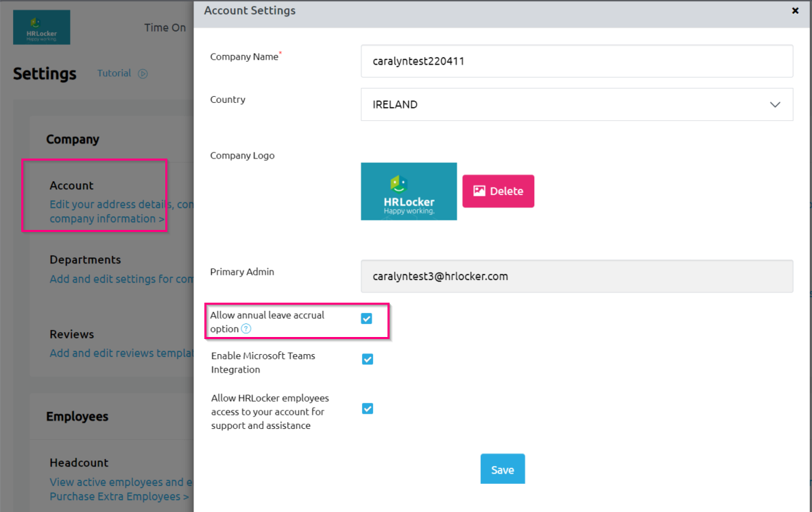Click the Primary Admin email field
The width and height of the screenshot is (812, 512).
[x=576, y=277]
